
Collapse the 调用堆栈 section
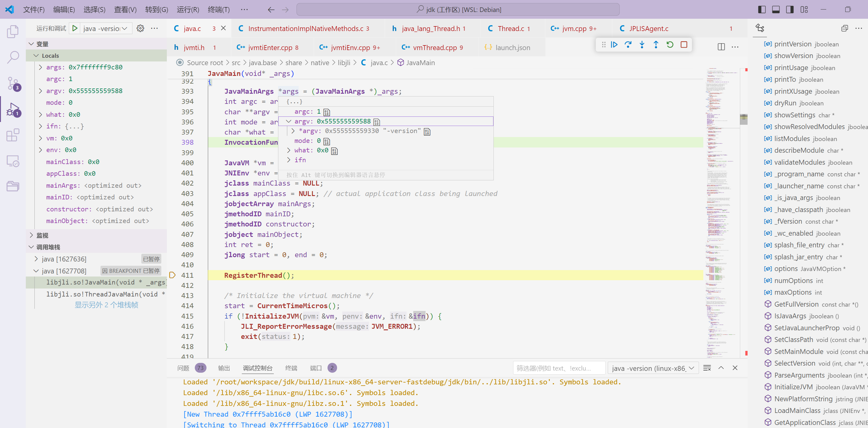tap(31, 247)
